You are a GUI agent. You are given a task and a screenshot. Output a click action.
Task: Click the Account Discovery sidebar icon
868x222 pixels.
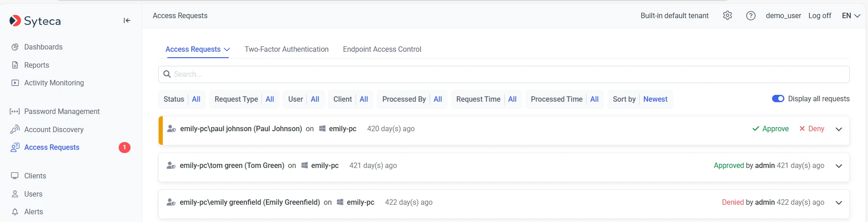point(15,129)
